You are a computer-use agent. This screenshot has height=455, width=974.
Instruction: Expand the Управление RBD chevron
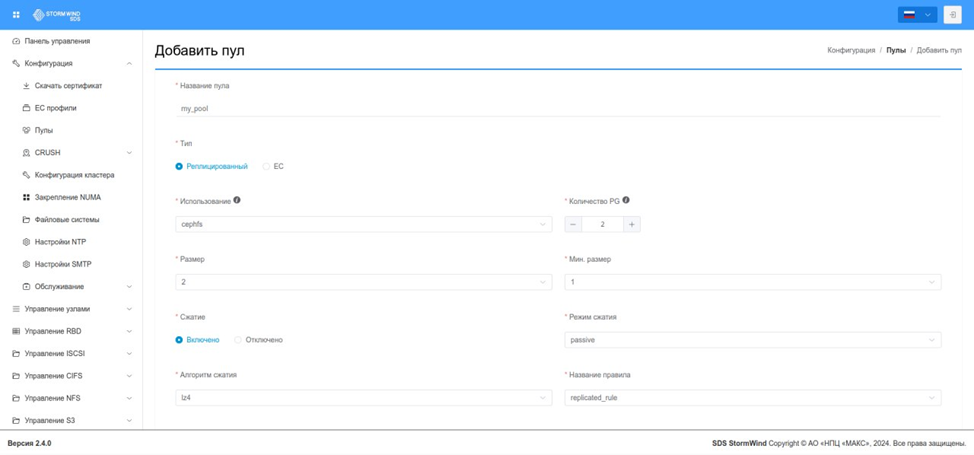click(129, 331)
